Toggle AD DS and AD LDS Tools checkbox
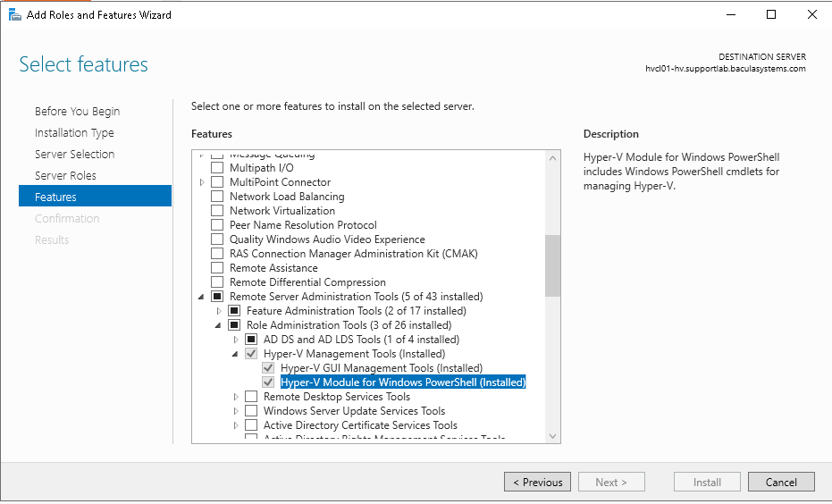 pyautogui.click(x=251, y=340)
